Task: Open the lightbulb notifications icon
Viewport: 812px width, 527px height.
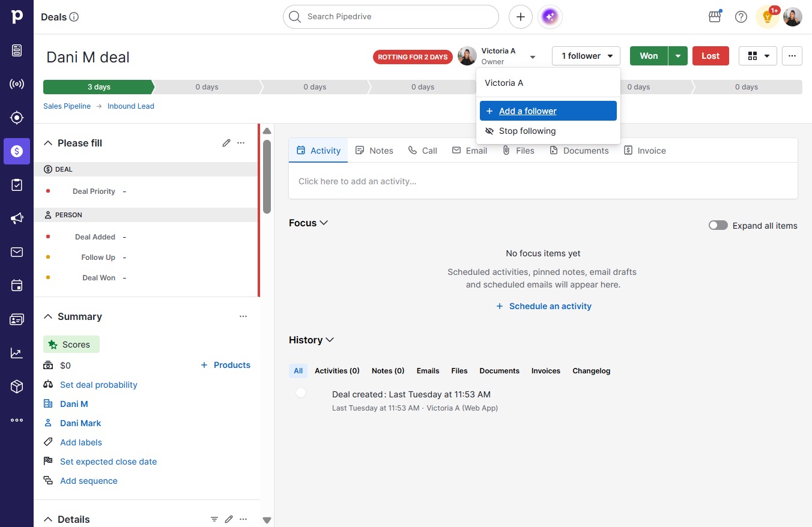Action: coord(767,17)
